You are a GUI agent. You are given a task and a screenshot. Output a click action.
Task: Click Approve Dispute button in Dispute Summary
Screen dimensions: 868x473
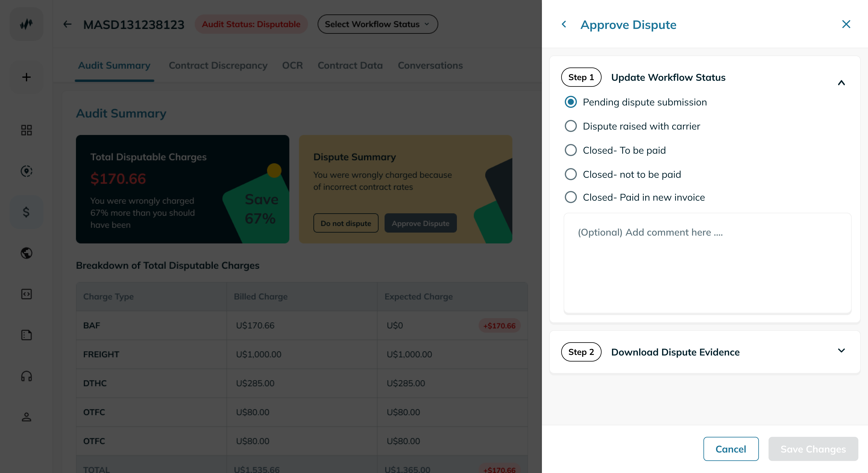point(421,223)
